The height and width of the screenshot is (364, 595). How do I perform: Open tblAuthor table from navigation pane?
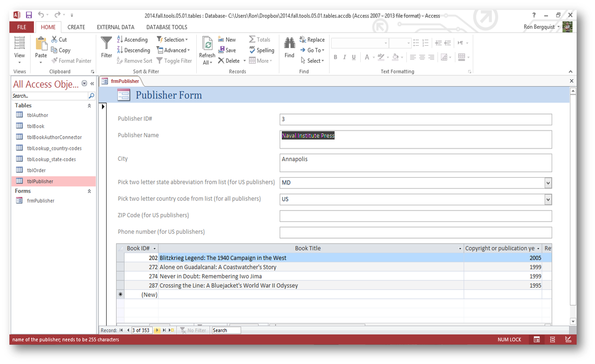pos(37,115)
